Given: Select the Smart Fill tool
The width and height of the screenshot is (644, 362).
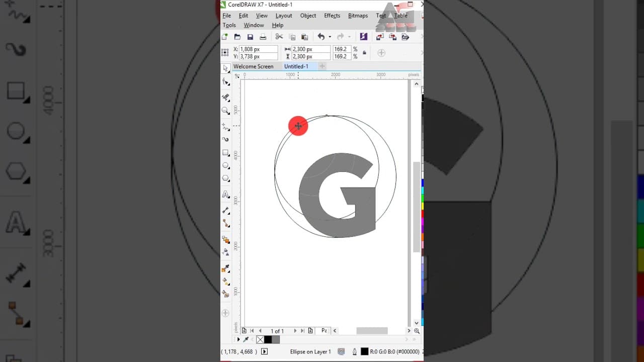Looking at the screenshot, I should [x=225, y=294].
